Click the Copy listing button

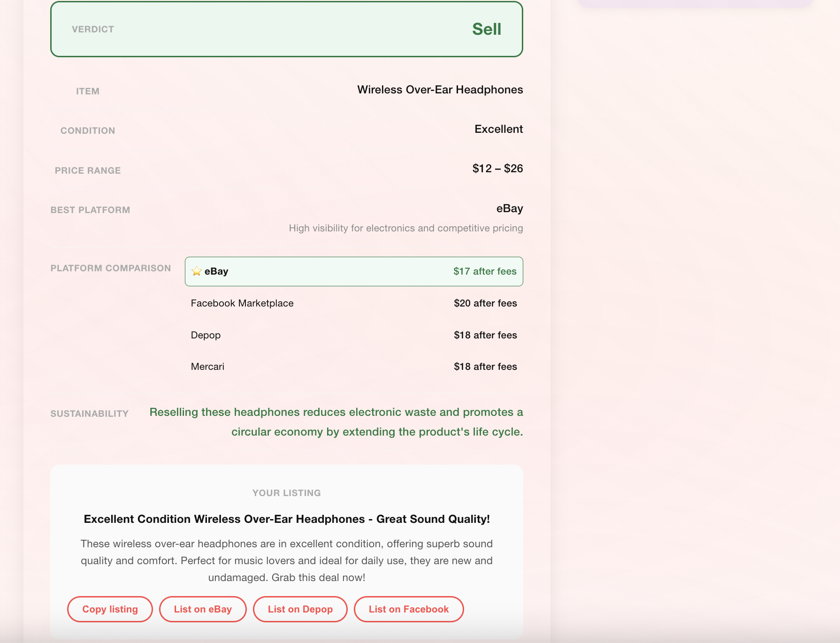point(110,609)
